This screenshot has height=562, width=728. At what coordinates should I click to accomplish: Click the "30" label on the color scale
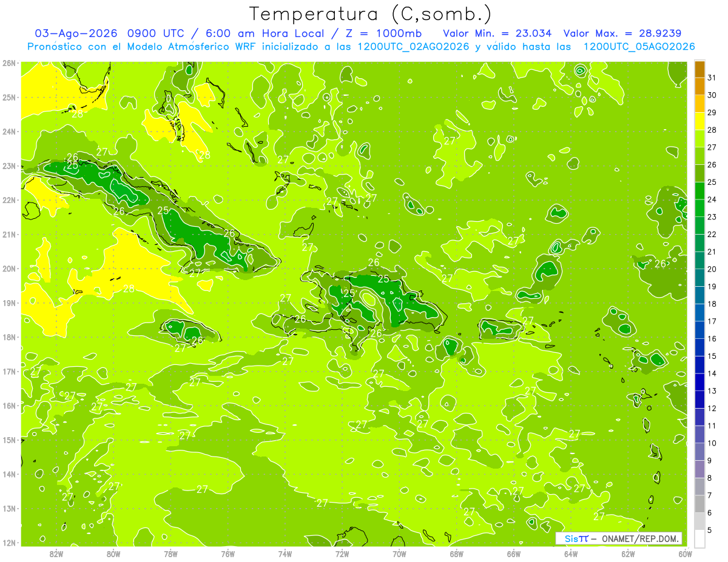[712, 95]
